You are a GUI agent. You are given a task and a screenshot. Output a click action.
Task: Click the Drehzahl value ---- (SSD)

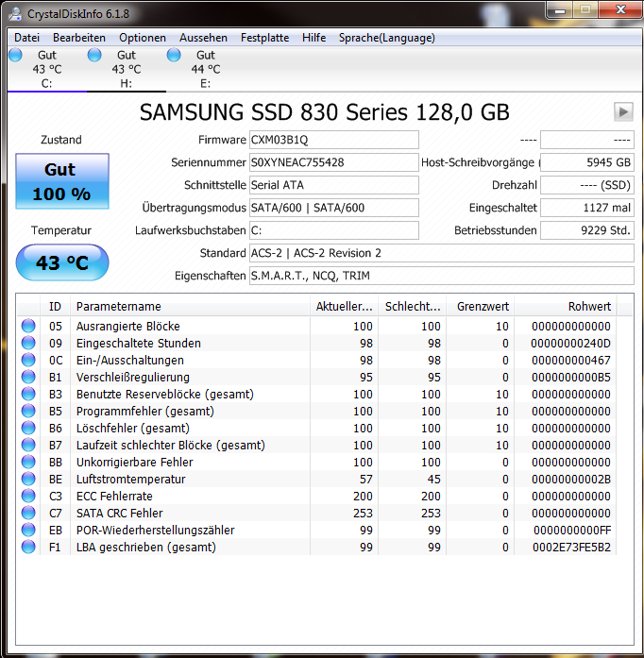[587, 185]
